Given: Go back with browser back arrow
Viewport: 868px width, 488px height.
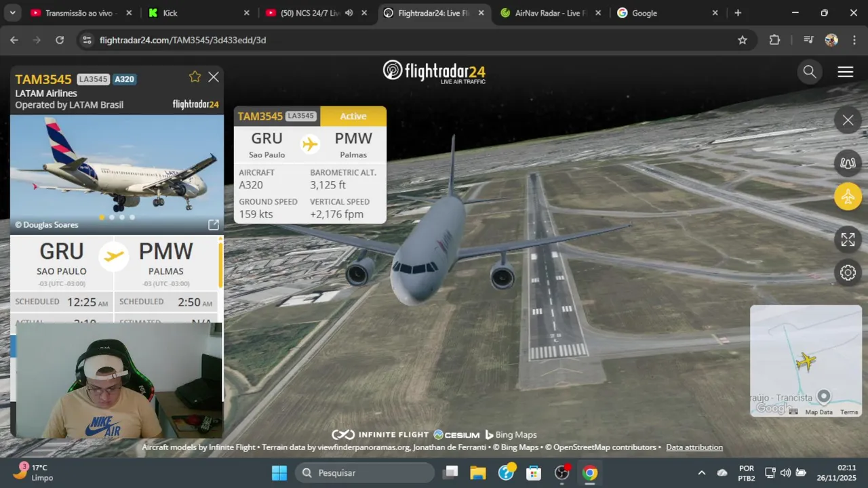Looking at the screenshot, I should tap(14, 40).
